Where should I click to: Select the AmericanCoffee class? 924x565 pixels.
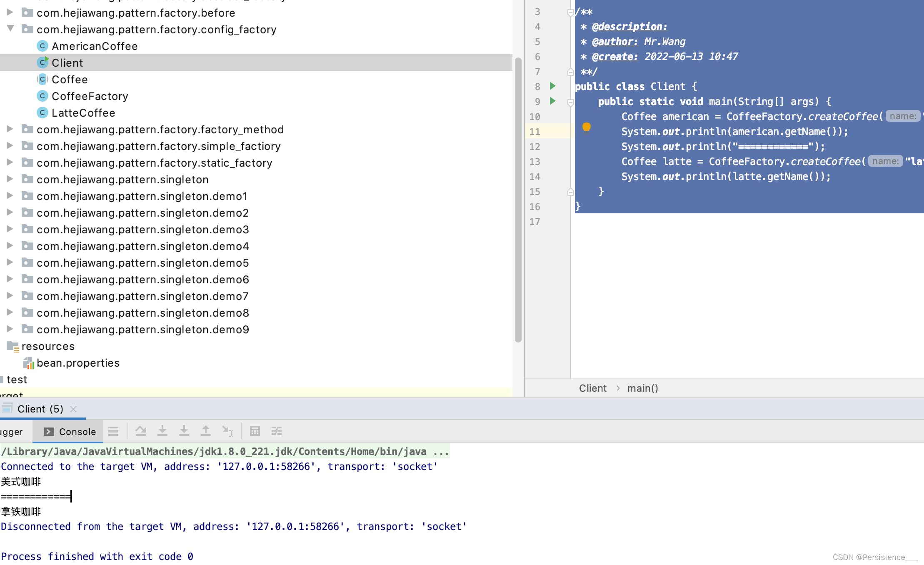tap(95, 46)
